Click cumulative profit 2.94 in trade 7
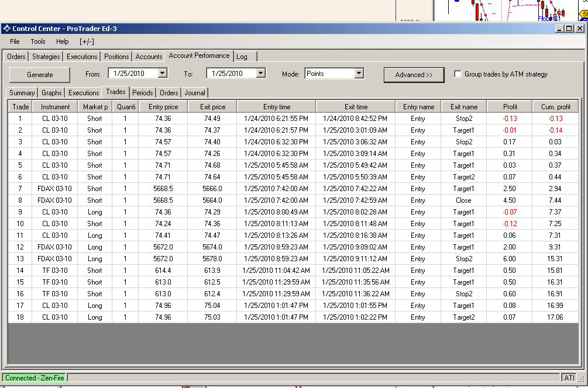The height and width of the screenshot is (388, 588). (x=555, y=188)
